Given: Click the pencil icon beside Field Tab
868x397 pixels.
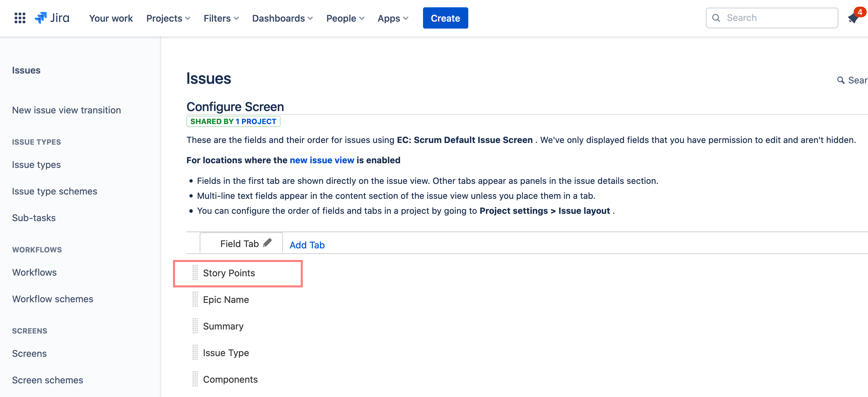Looking at the screenshot, I should point(268,243).
